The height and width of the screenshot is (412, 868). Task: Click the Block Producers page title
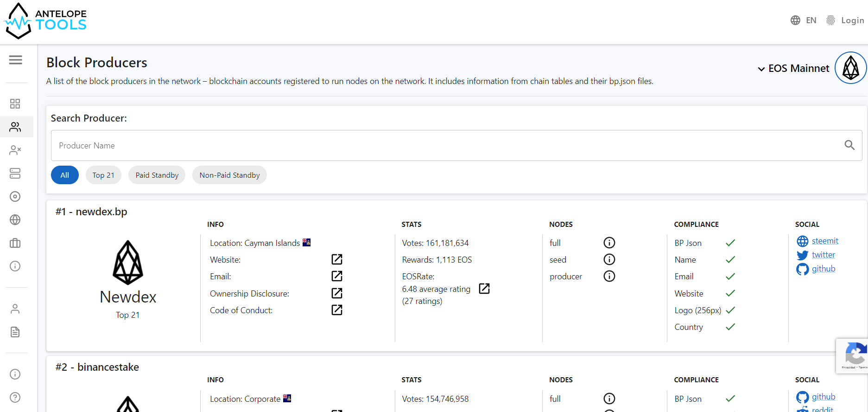pos(97,62)
